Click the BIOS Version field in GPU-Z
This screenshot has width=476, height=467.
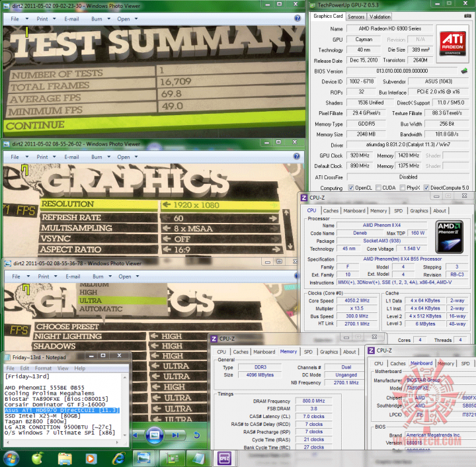(x=402, y=71)
